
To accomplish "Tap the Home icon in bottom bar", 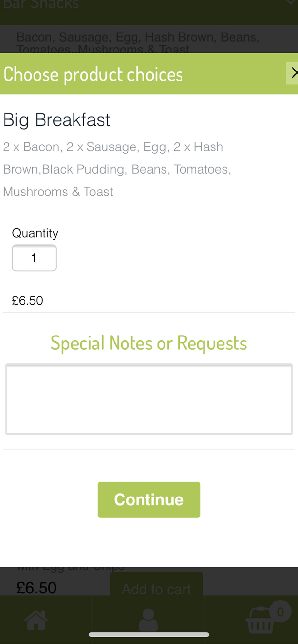I will (36, 620).
